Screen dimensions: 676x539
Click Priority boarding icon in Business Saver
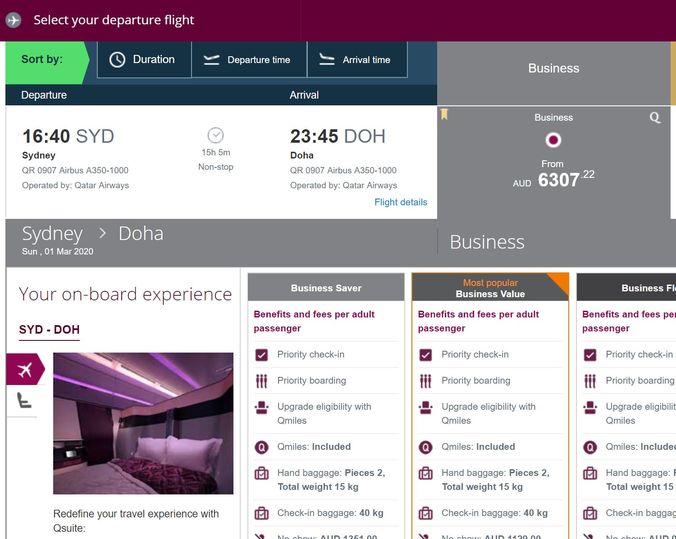click(x=261, y=381)
